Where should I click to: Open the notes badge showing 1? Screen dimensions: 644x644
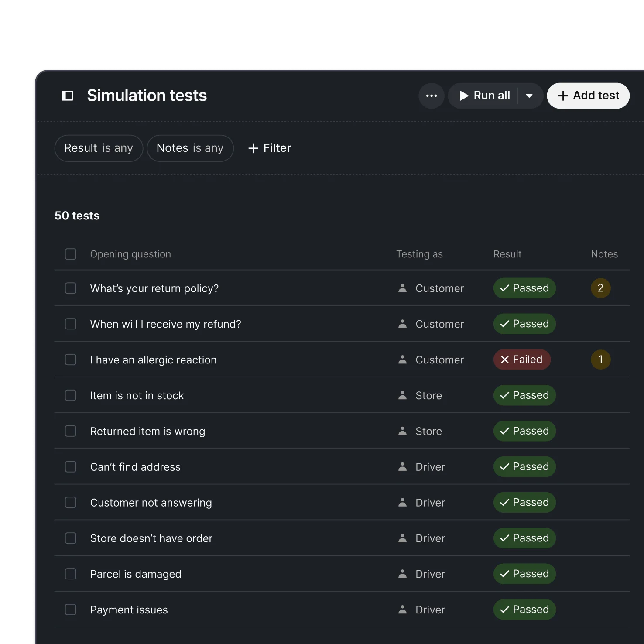tap(601, 360)
